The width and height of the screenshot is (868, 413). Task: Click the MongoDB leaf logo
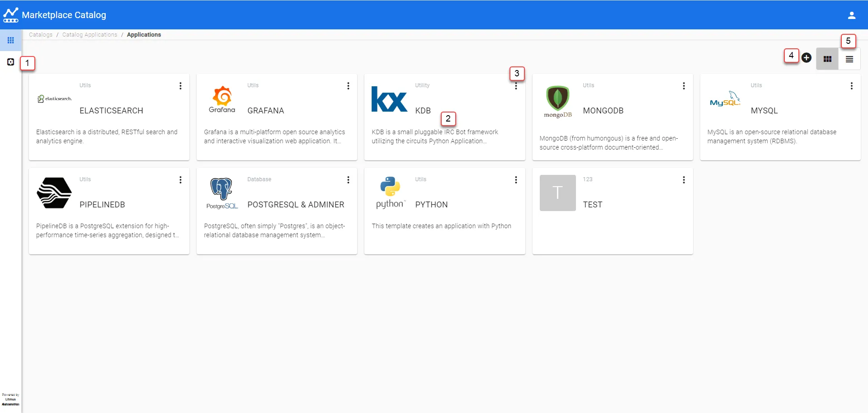click(x=557, y=102)
